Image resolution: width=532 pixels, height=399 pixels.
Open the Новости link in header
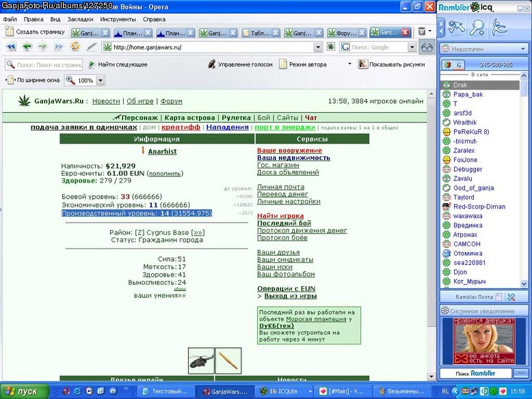106,101
